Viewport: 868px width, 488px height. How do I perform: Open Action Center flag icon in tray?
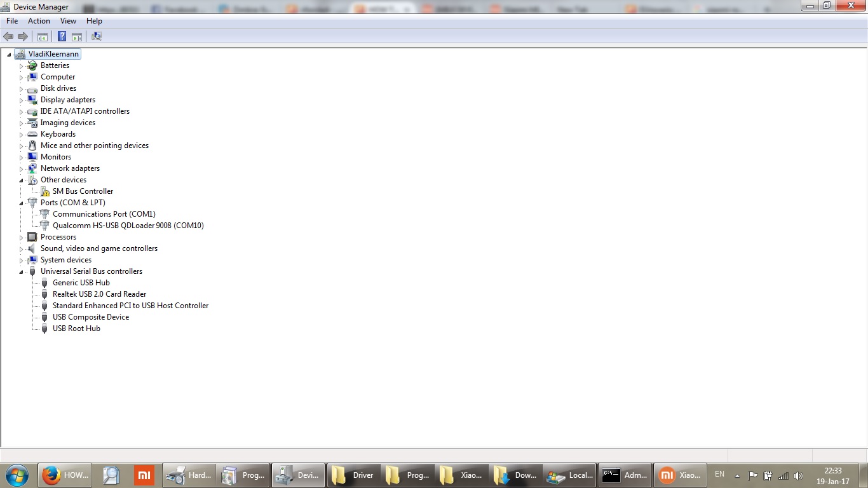pyautogui.click(x=752, y=475)
